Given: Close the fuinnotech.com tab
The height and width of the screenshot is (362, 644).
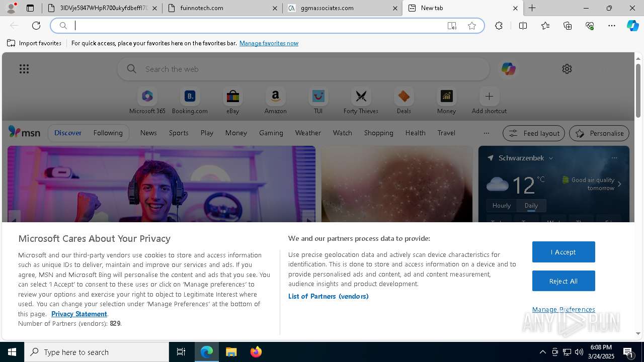Looking at the screenshot, I should (275, 8).
